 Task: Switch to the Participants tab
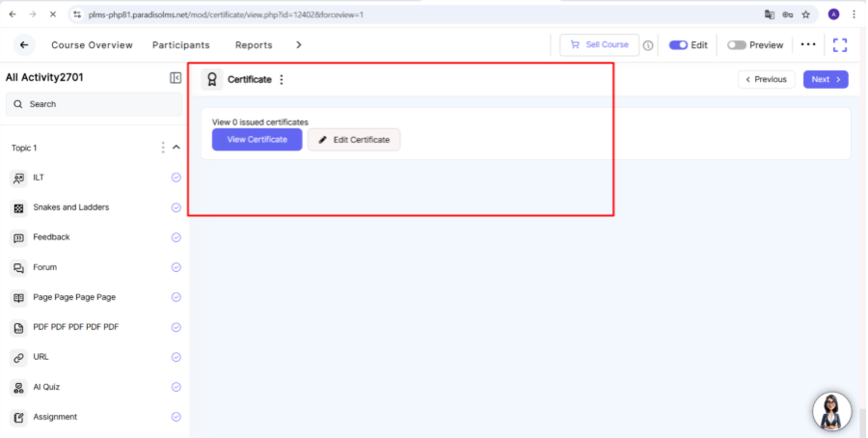coord(180,45)
